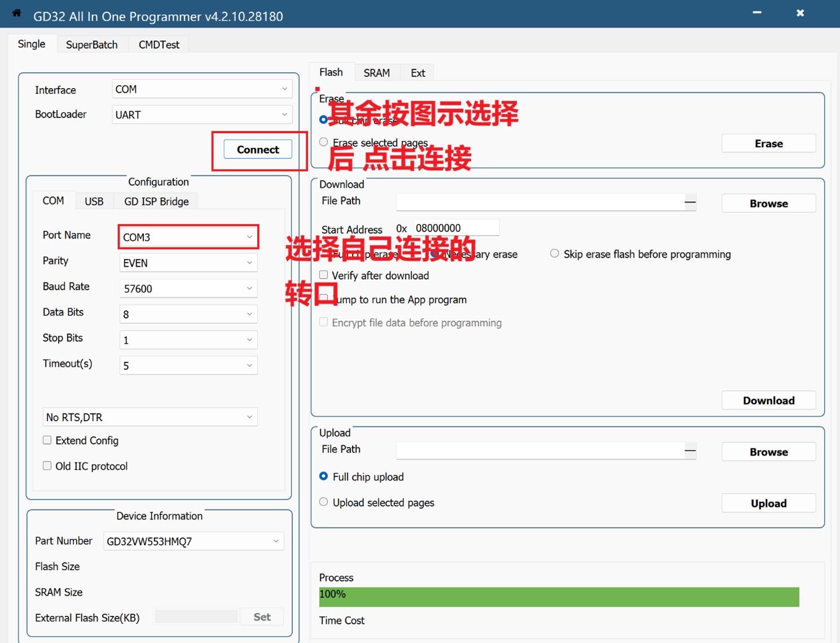Open the Parity EVEN dropdown
The width and height of the screenshot is (840, 643).
(188, 263)
